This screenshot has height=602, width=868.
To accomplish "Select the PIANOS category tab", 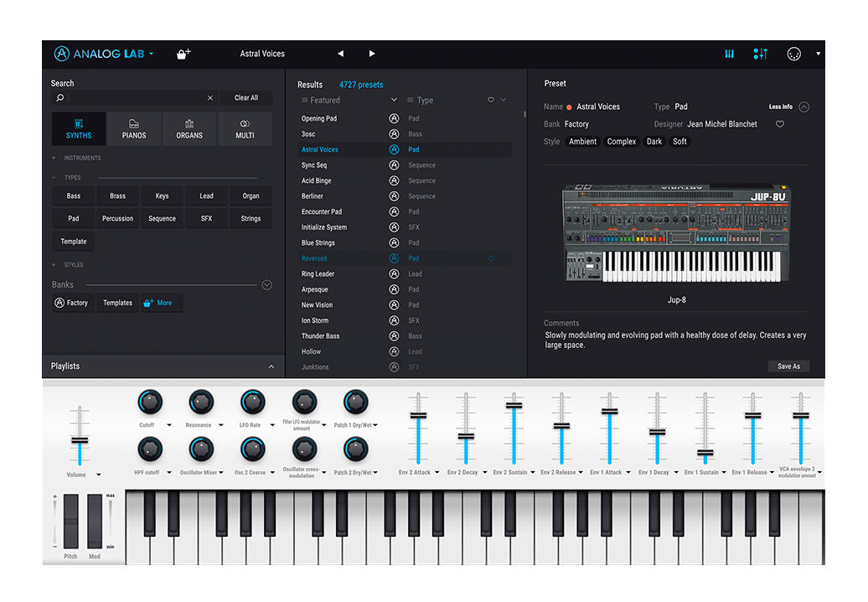I will 134,128.
